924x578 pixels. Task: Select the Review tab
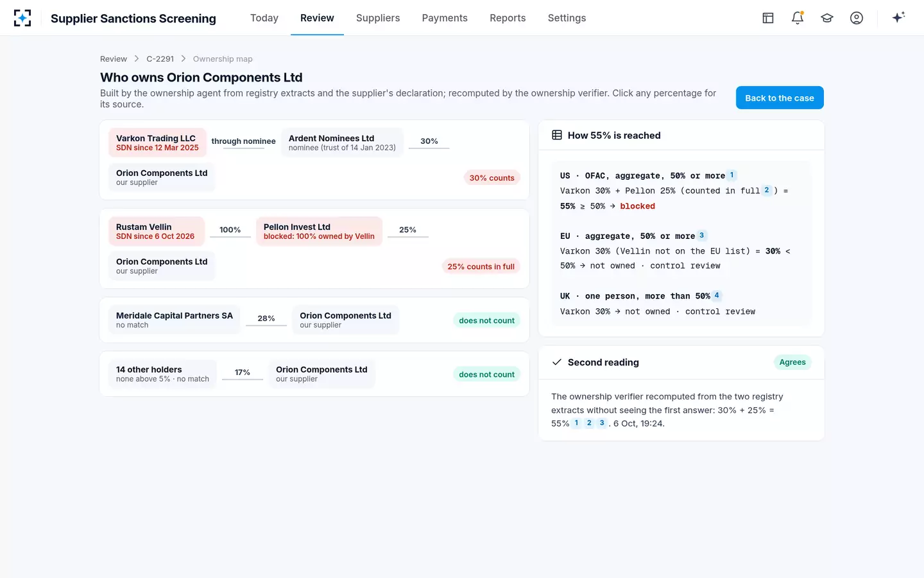pyautogui.click(x=317, y=18)
